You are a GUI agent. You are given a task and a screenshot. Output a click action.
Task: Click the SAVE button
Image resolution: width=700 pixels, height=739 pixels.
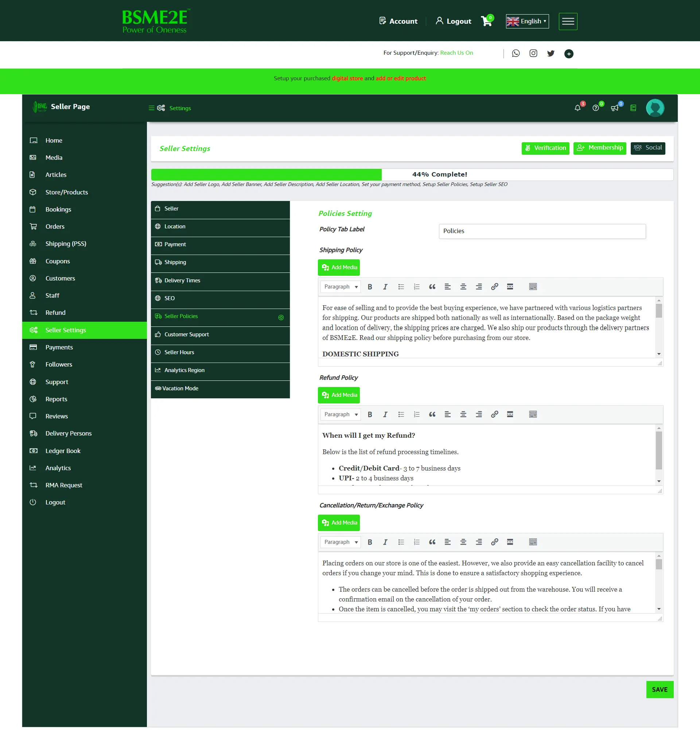tap(660, 690)
